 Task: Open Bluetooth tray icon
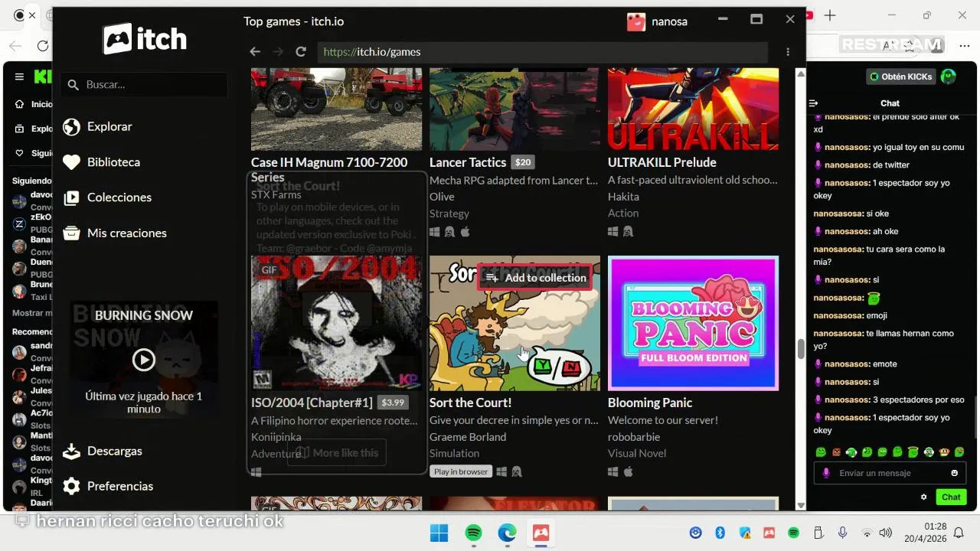[x=720, y=533]
